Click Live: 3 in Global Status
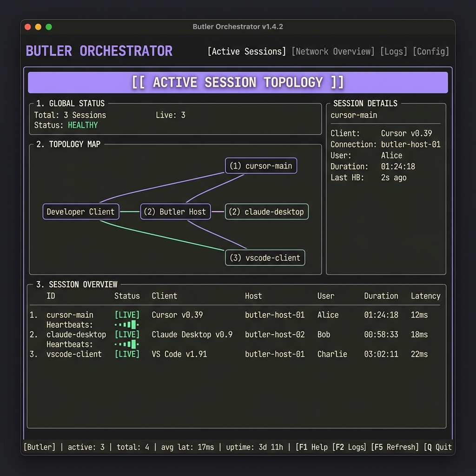 tap(170, 115)
